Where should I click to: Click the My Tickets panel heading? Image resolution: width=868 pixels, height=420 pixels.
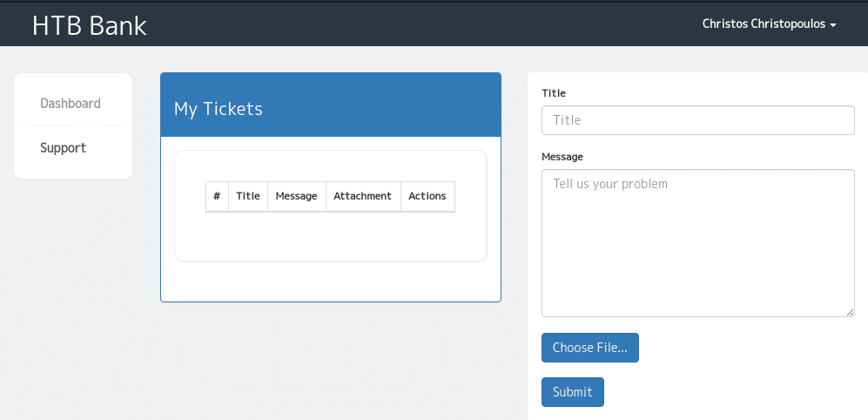219,109
